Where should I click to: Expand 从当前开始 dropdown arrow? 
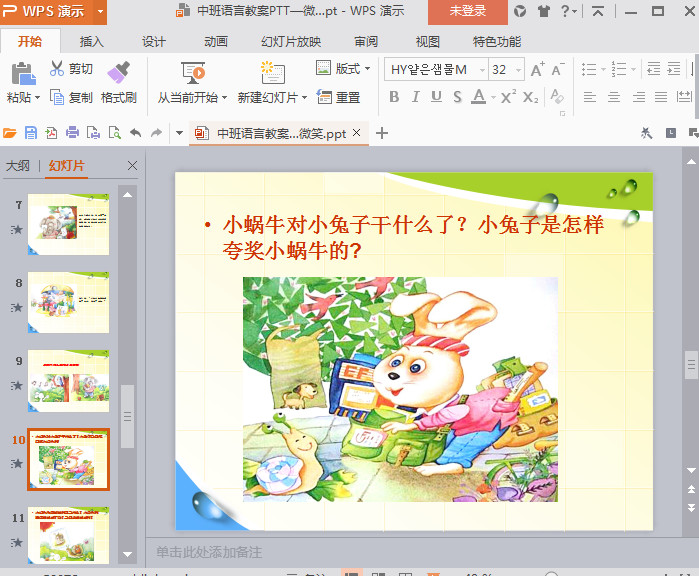pyautogui.click(x=224, y=97)
